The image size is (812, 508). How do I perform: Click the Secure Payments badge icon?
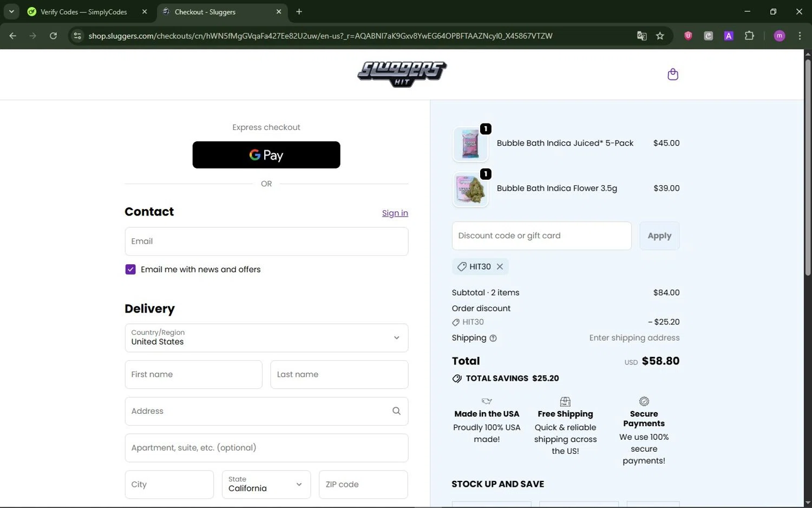[x=644, y=401]
